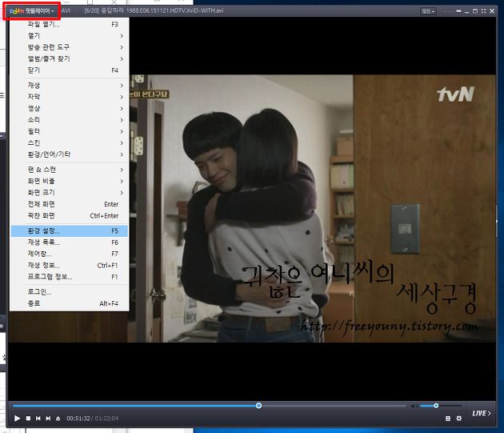Expand the 필터 submenu
Screen dimensions: 504x433
70,131
